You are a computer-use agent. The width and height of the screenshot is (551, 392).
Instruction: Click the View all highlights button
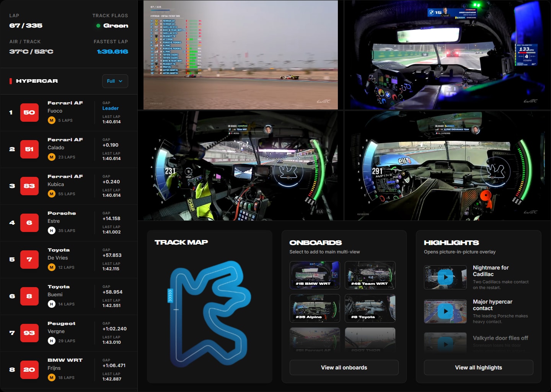tap(478, 367)
